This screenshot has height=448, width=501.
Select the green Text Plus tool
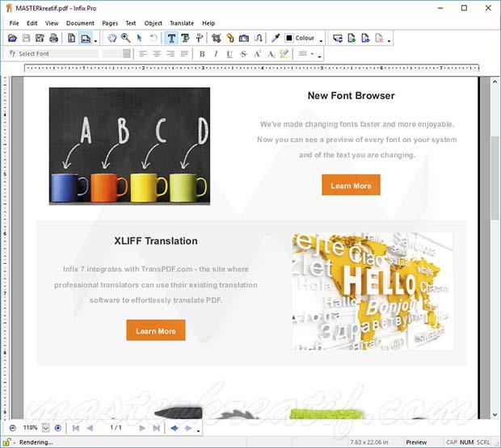pos(185,38)
